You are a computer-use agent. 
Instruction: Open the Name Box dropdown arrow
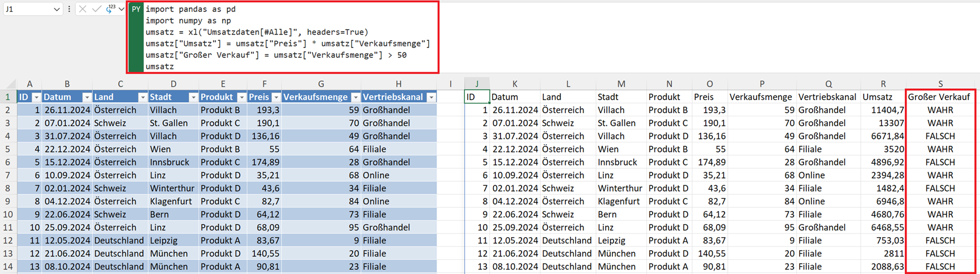[x=56, y=10]
